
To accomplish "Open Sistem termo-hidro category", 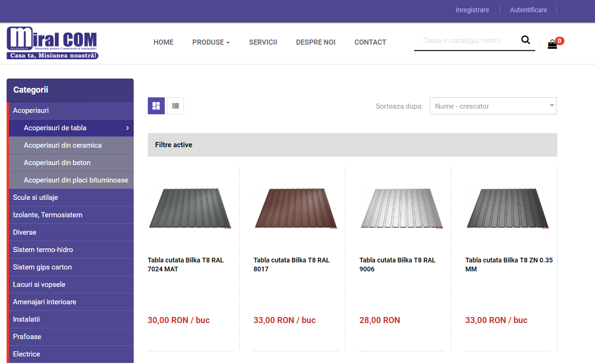I will pyautogui.click(x=71, y=250).
